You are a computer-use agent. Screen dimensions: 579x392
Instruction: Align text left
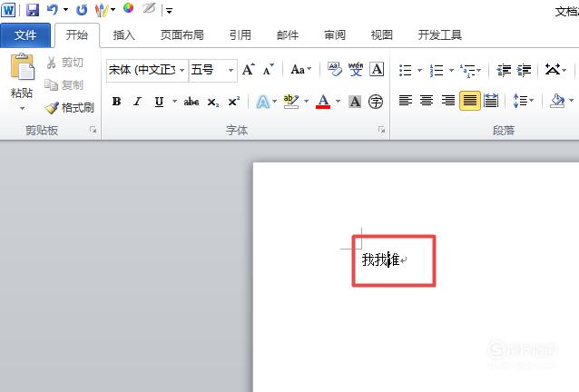point(406,101)
